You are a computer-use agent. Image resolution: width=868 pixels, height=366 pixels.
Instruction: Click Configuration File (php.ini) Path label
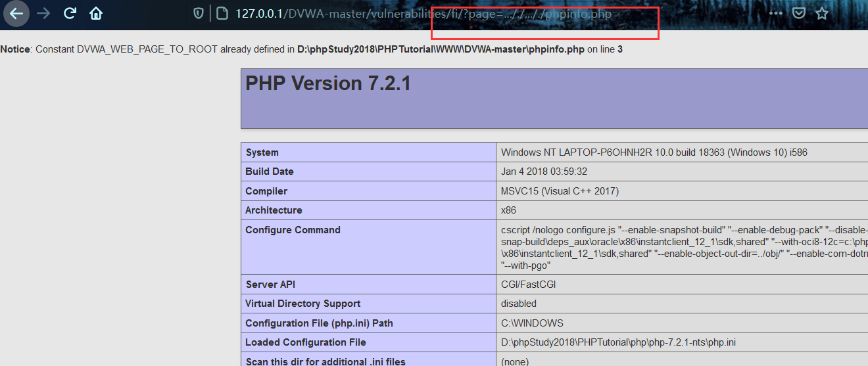[319, 323]
